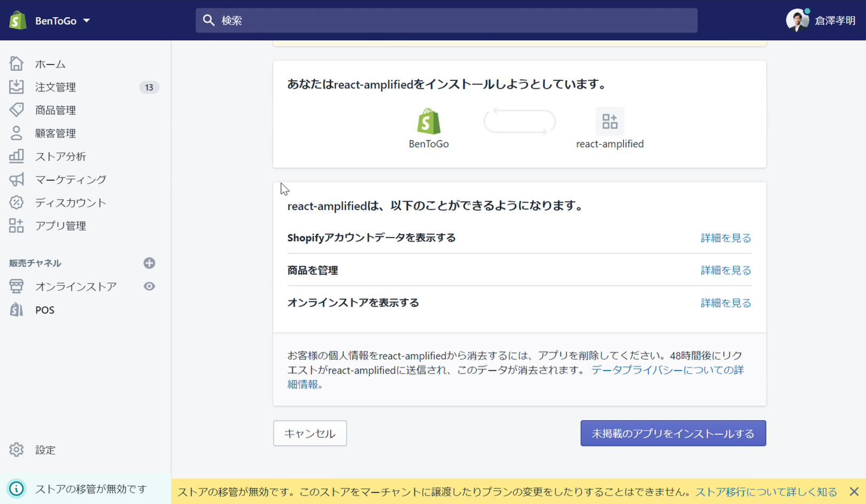Click the 顧客管理 person icon

[17, 133]
